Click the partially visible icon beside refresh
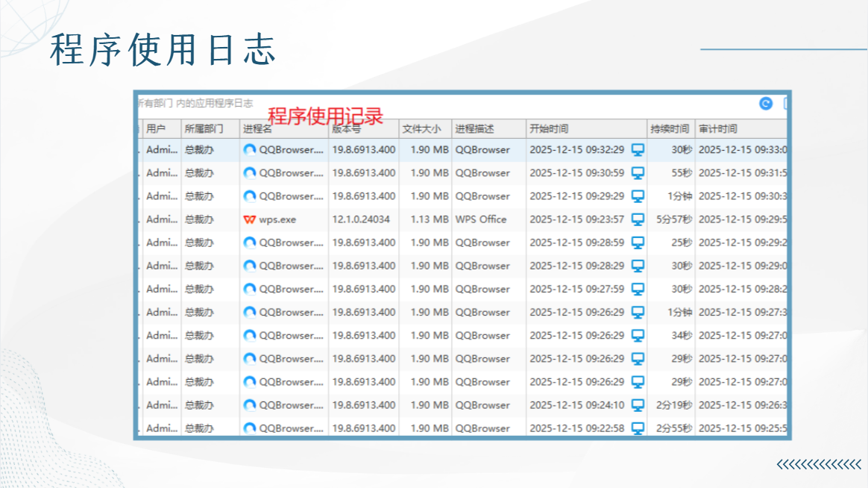Image resolution: width=868 pixels, height=488 pixels. (x=785, y=104)
